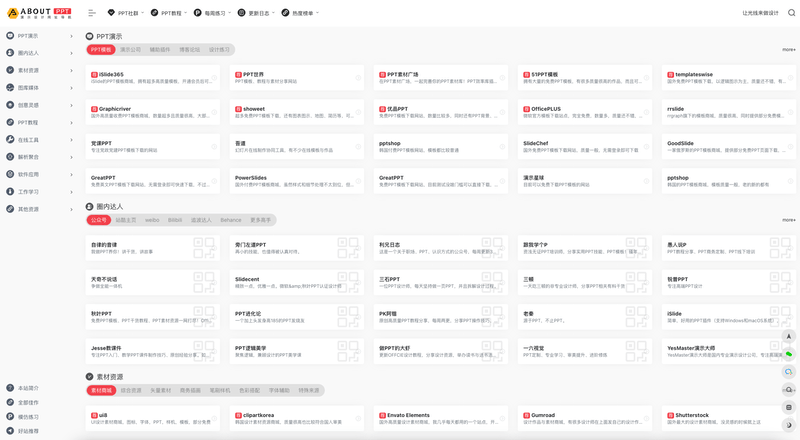800x440 pixels.
Task: Switch to the 设计练习 tab
Action: pos(219,50)
